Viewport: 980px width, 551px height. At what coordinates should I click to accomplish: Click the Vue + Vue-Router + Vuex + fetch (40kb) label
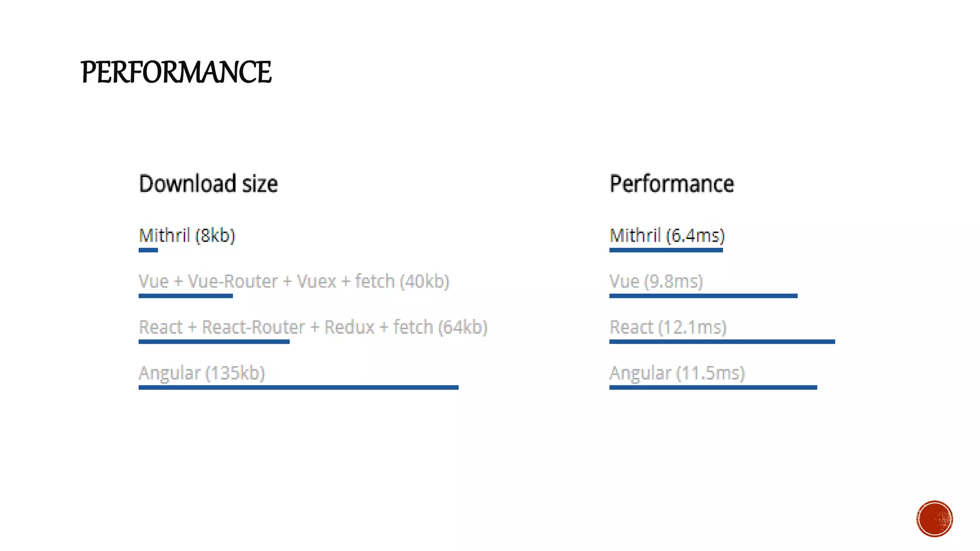(x=294, y=281)
